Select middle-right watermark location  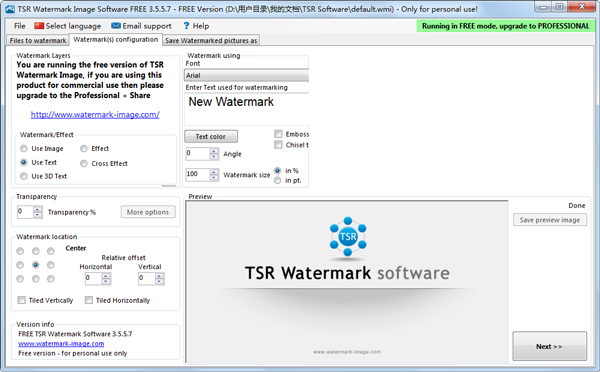(51, 265)
